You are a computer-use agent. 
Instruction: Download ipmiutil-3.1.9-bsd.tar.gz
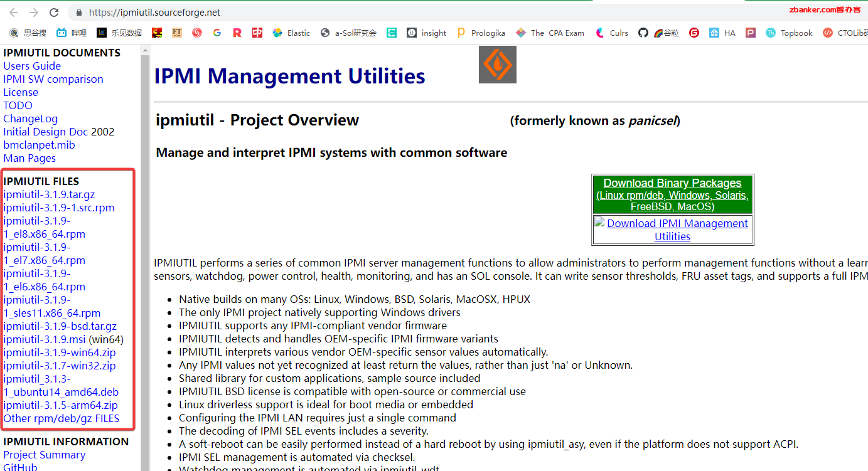60,326
